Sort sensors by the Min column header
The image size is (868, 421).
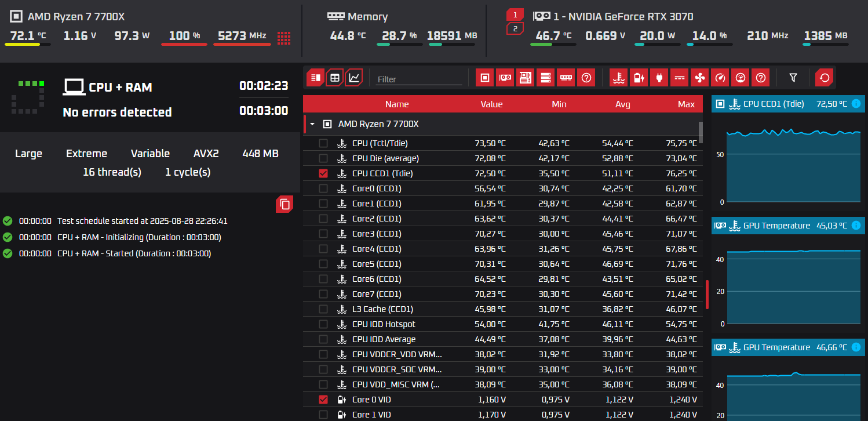[559, 104]
